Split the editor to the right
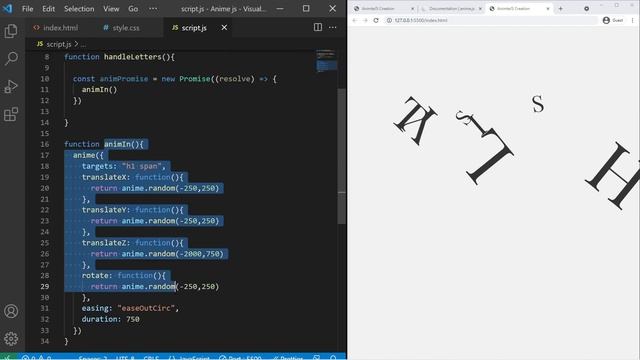 coord(318,27)
